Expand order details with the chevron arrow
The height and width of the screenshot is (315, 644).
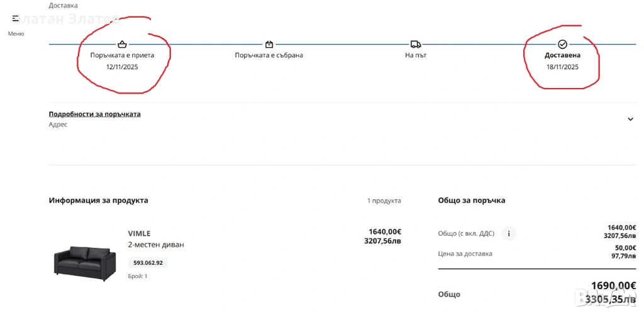[x=630, y=119]
